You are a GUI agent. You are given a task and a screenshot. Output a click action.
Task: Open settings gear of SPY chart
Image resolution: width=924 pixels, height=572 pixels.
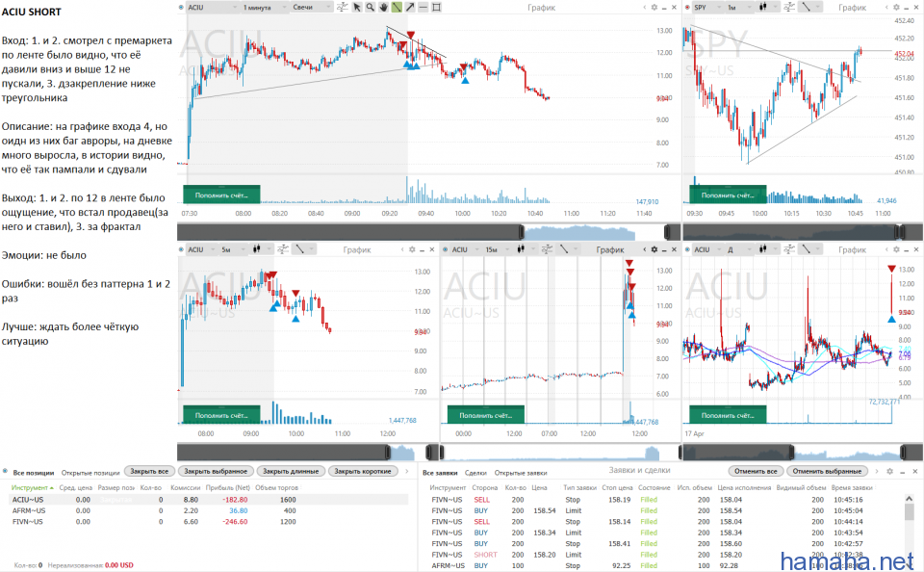coord(896,7)
